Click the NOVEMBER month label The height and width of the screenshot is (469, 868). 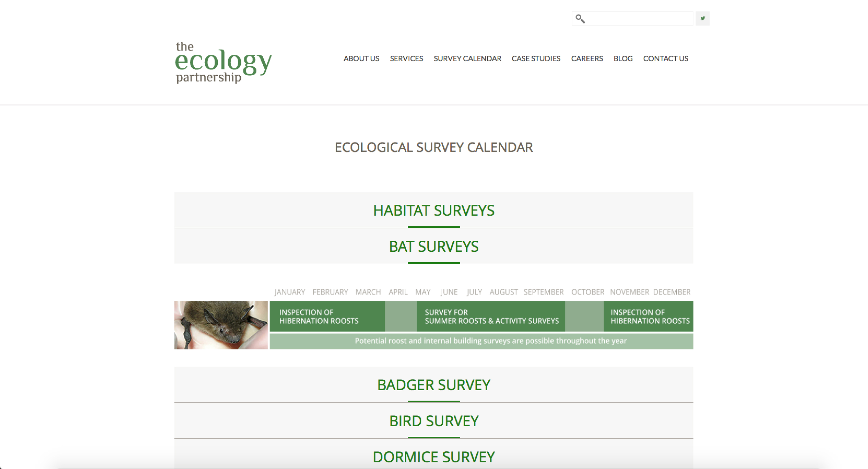pos(630,292)
